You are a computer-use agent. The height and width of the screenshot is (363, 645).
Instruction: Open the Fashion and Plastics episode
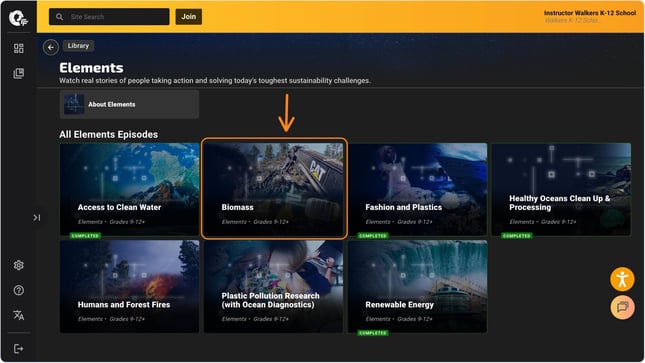[418, 189]
